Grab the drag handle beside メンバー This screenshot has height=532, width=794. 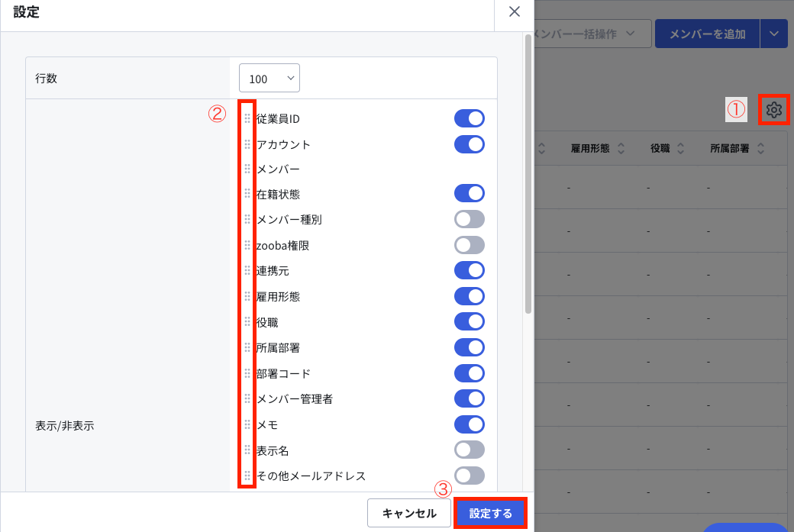tap(247, 169)
